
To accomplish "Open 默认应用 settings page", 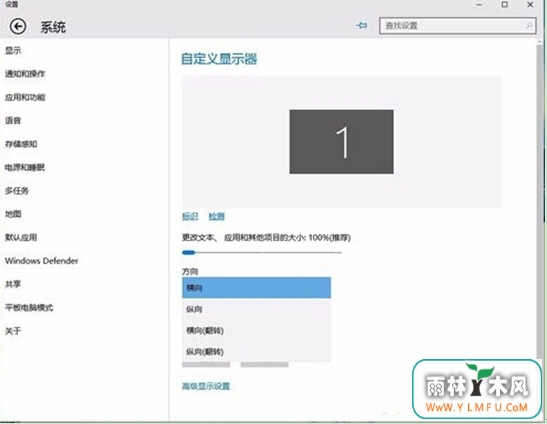I will 21,237.
